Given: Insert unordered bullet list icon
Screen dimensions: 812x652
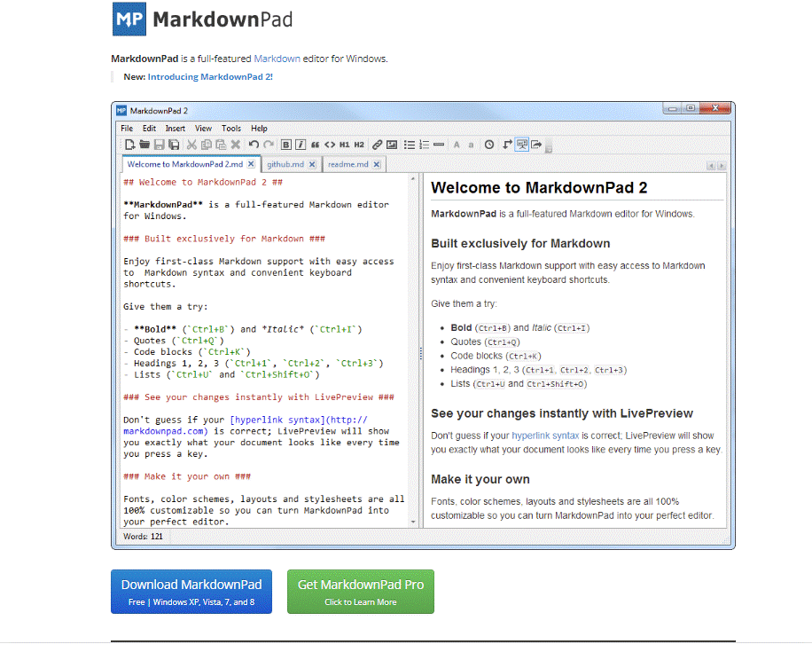Looking at the screenshot, I should pyautogui.click(x=410, y=145).
